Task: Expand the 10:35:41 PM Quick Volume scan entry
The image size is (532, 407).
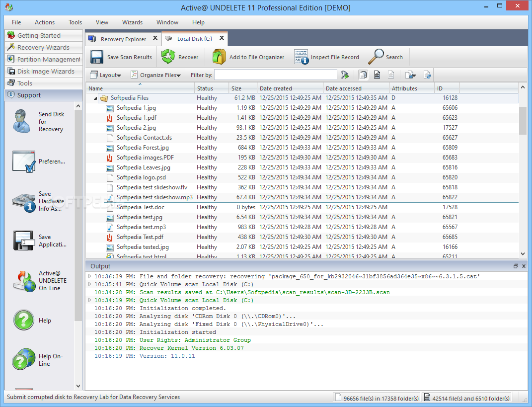Action: point(90,284)
